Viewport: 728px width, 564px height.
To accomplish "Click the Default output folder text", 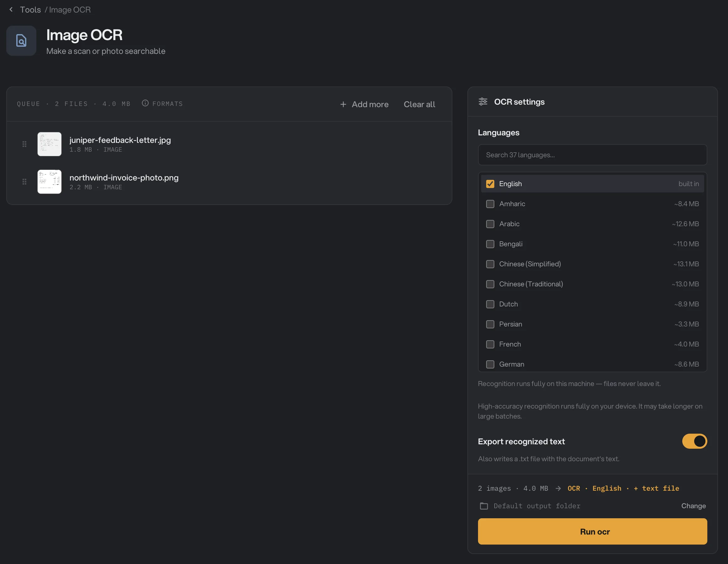I will pyautogui.click(x=537, y=506).
